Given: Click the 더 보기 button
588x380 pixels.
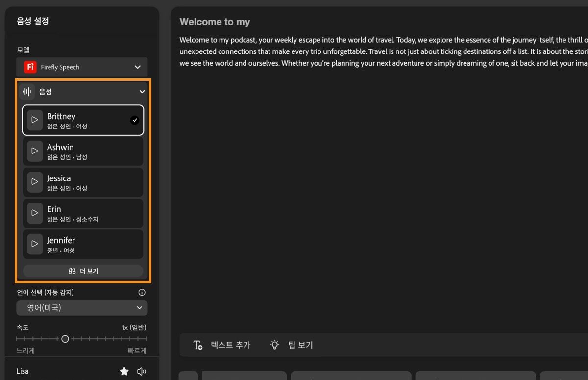Looking at the screenshot, I should 83,271.
